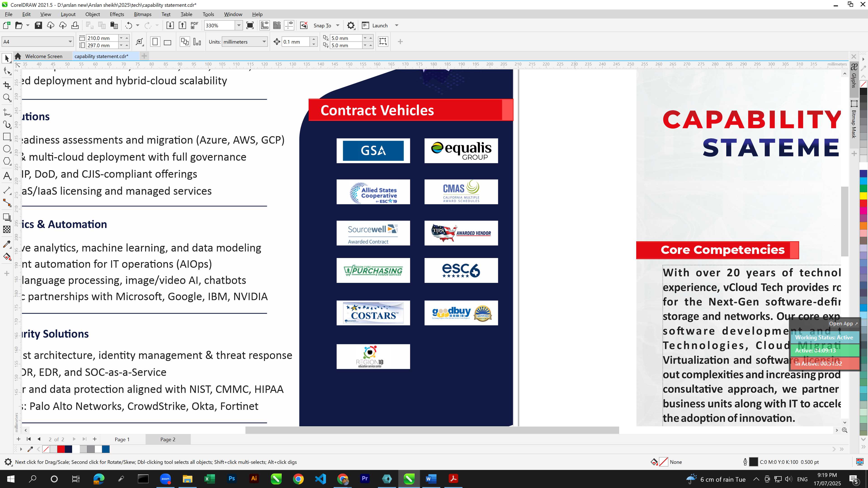Apply page layout to all pages
Screen dimensions: 868x488
(185, 42)
